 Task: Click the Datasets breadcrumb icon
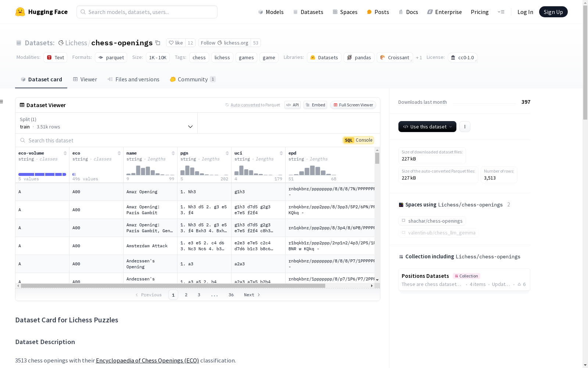click(x=19, y=43)
